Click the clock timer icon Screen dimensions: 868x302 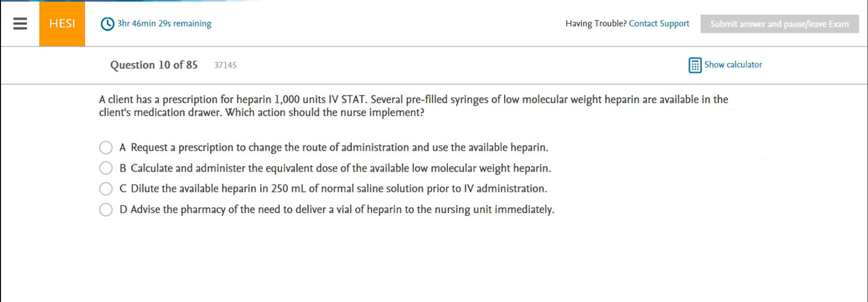[x=107, y=24]
